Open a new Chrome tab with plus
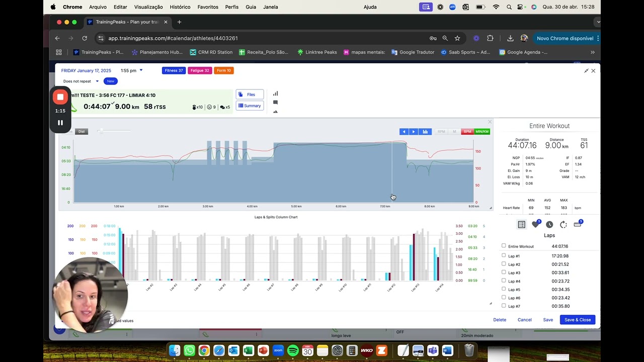 click(179, 22)
